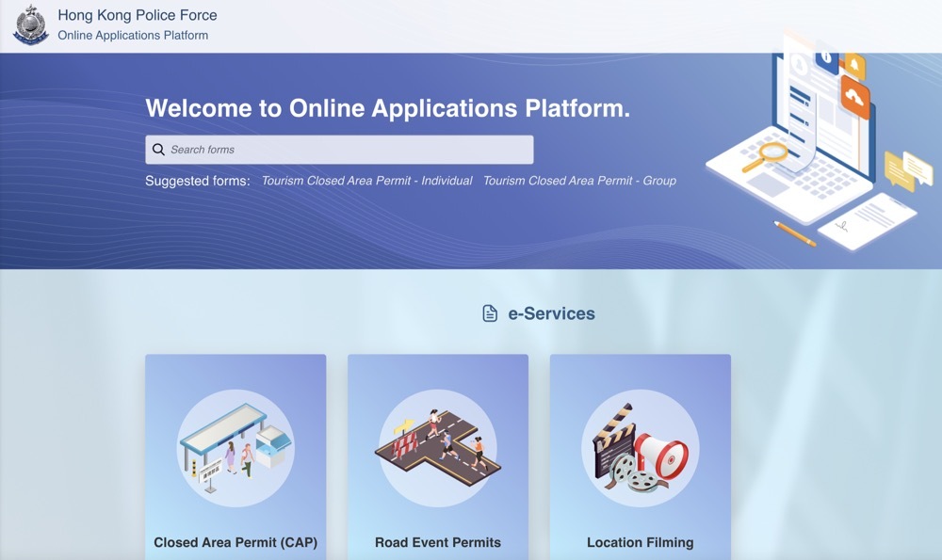Click the e-Services section heading
This screenshot has width=942, height=560.
point(551,313)
